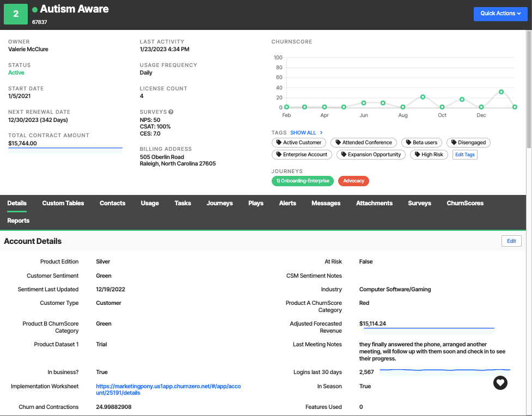Switch to the Details tab

pyautogui.click(x=17, y=203)
